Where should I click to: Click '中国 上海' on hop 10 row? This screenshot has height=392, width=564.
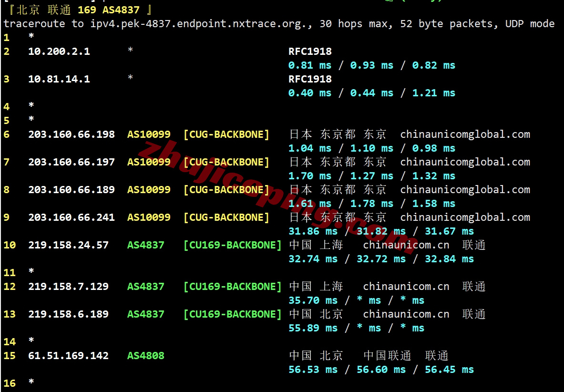click(x=316, y=245)
